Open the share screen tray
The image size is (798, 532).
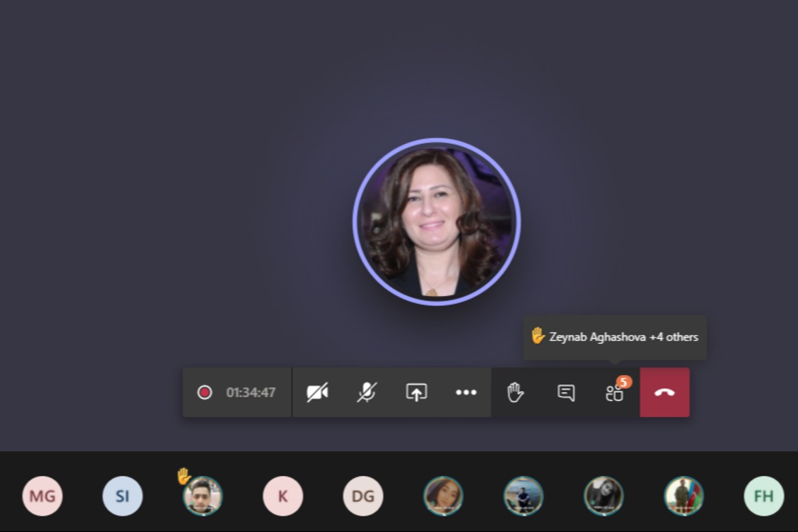coord(416,392)
